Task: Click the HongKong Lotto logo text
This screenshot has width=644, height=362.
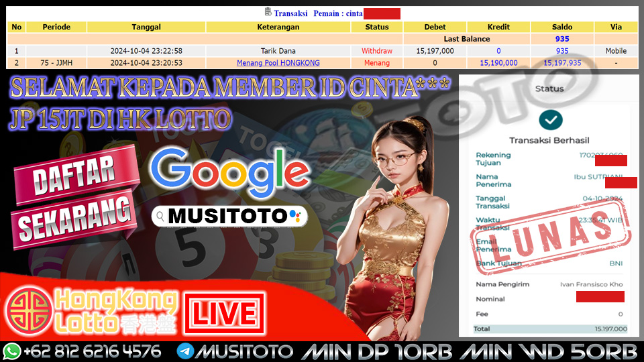Action: pos(116,310)
